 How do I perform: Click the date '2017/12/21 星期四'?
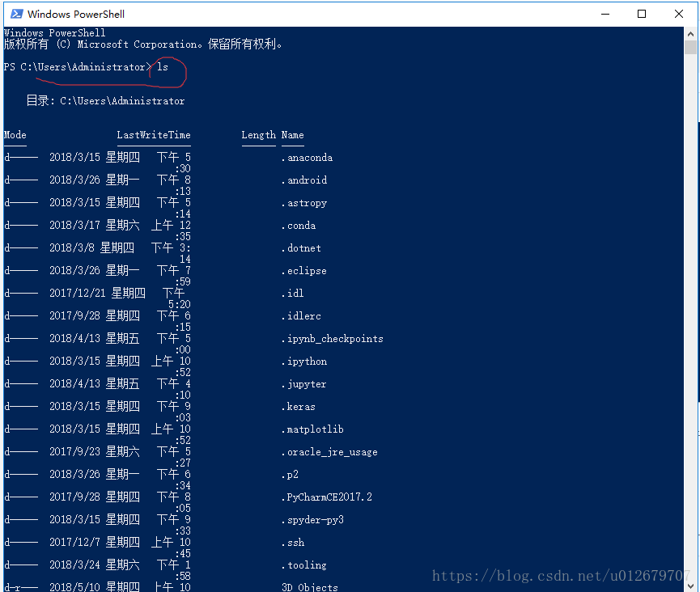97,293
